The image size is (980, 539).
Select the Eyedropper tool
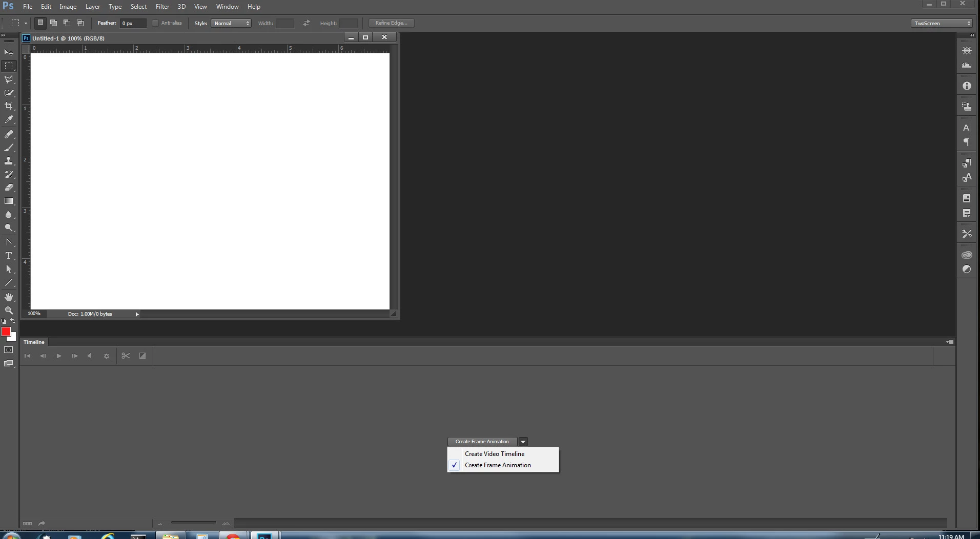(x=9, y=119)
